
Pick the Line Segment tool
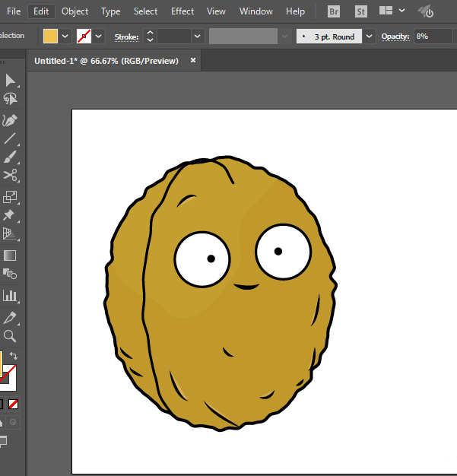(10, 138)
